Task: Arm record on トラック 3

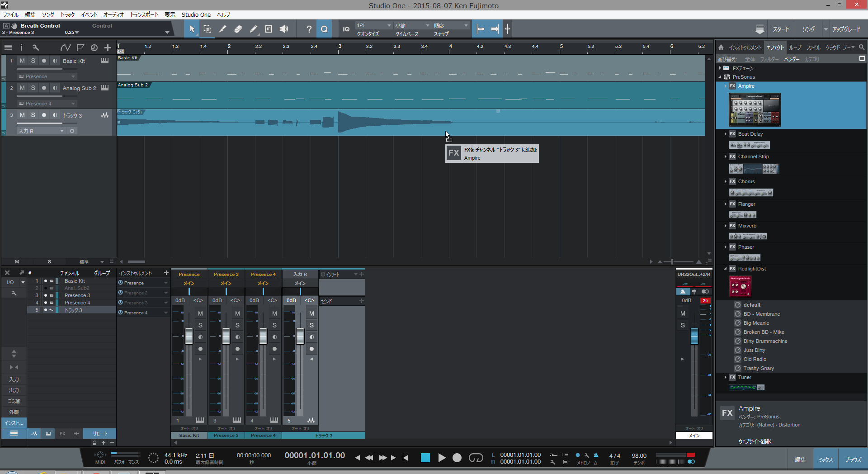Action: point(44,115)
